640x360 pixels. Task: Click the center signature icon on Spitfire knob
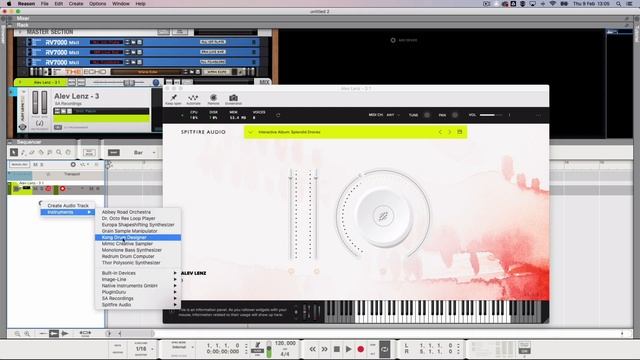click(383, 216)
